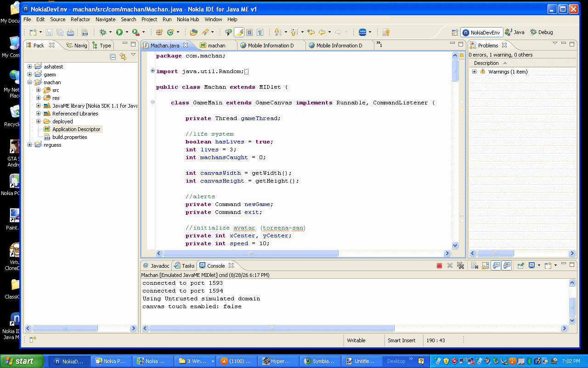Close the Problems view tab
This screenshot has height=368, width=588.
[x=504, y=45]
